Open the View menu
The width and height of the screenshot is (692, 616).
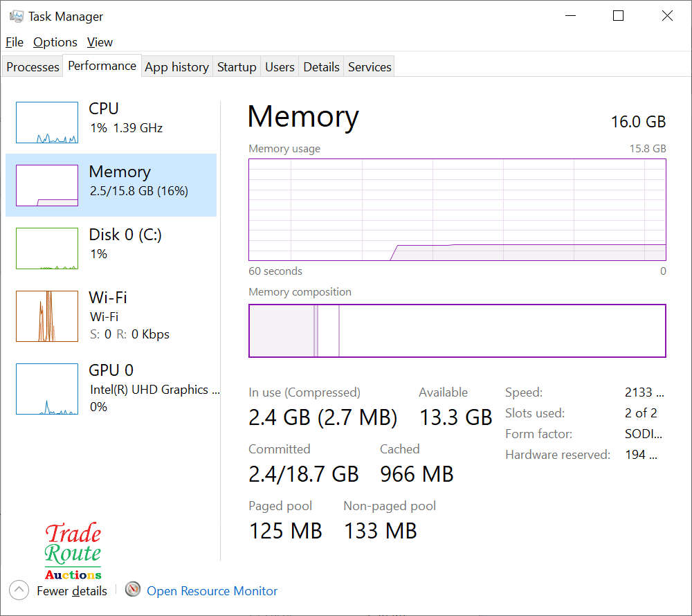pos(100,42)
